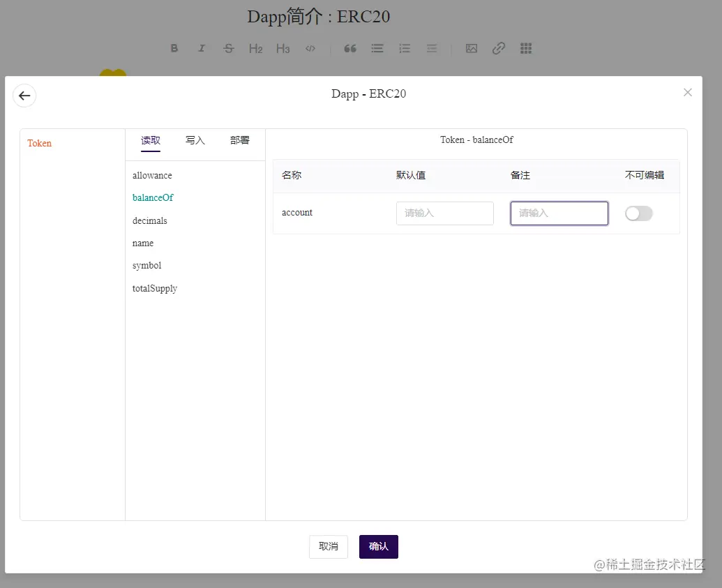Click the 取消 button
Viewport: 722px width, 588px height.
[x=329, y=547]
